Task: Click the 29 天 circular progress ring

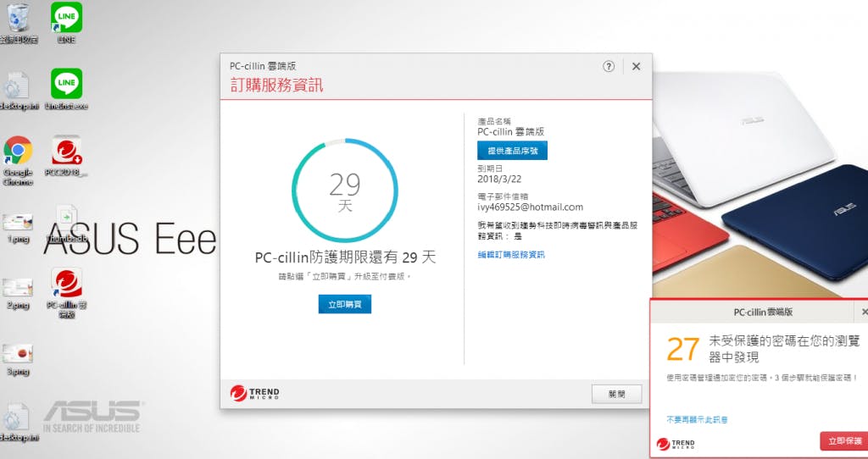Action: (x=345, y=191)
